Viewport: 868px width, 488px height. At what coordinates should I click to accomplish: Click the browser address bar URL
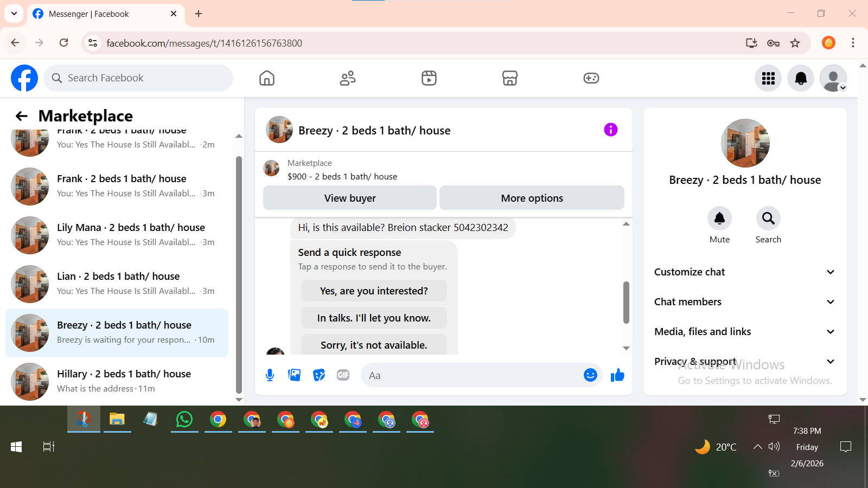(204, 43)
